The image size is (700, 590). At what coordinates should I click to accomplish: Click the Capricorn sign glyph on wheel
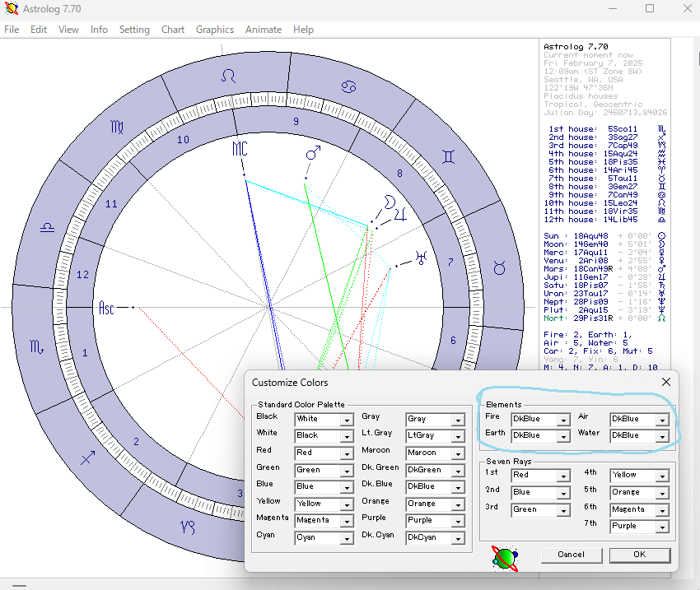point(188,527)
